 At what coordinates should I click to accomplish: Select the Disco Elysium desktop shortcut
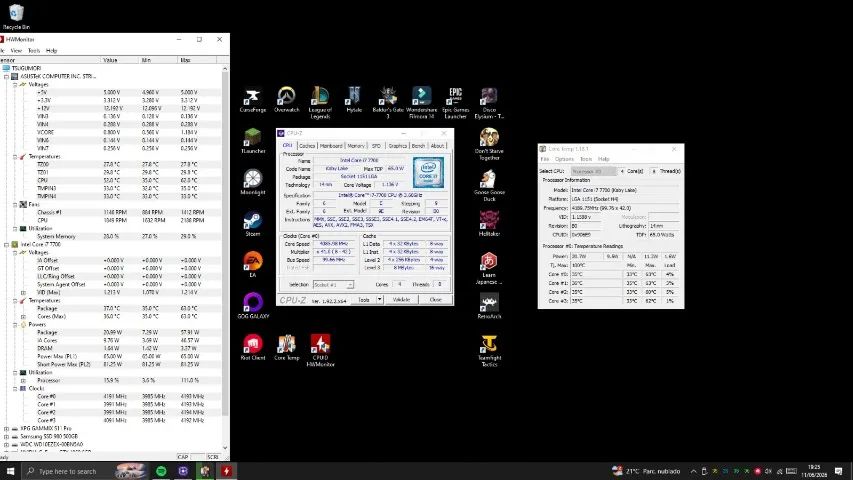tap(489, 103)
